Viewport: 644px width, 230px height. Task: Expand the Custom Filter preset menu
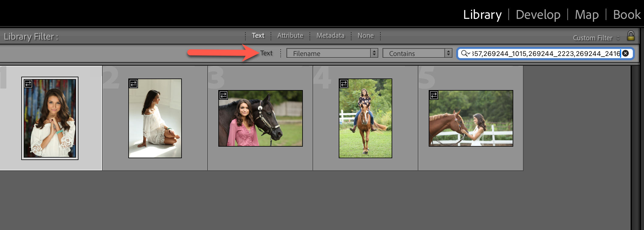pyautogui.click(x=596, y=38)
